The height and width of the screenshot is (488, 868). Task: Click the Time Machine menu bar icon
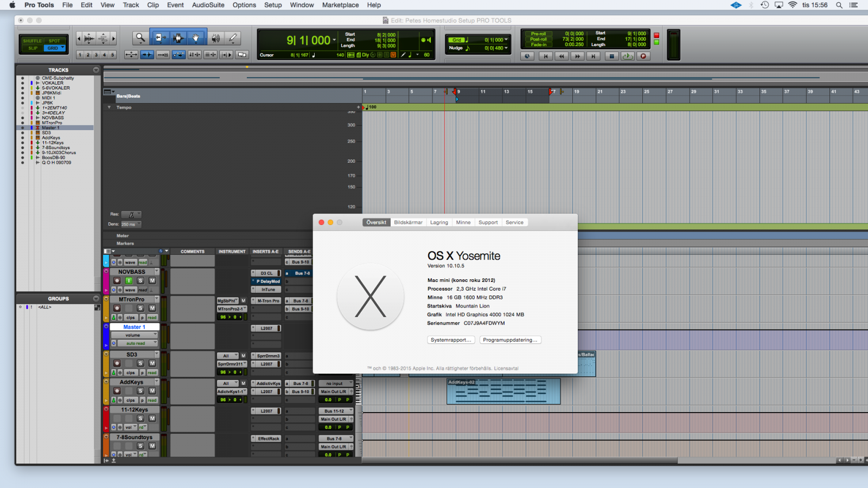click(765, 5)
